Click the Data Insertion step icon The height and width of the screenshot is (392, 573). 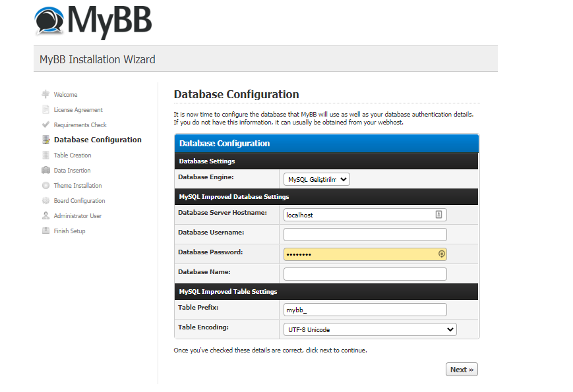pyautogui.click(x=45, y=170)
